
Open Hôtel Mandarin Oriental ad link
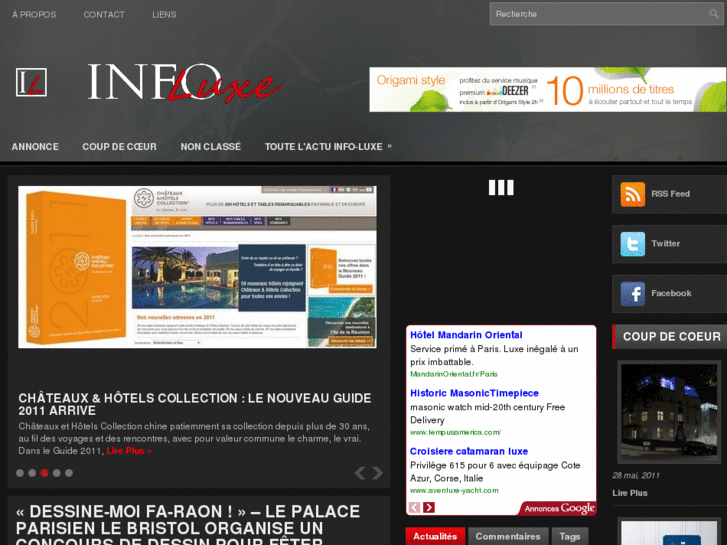466,335
